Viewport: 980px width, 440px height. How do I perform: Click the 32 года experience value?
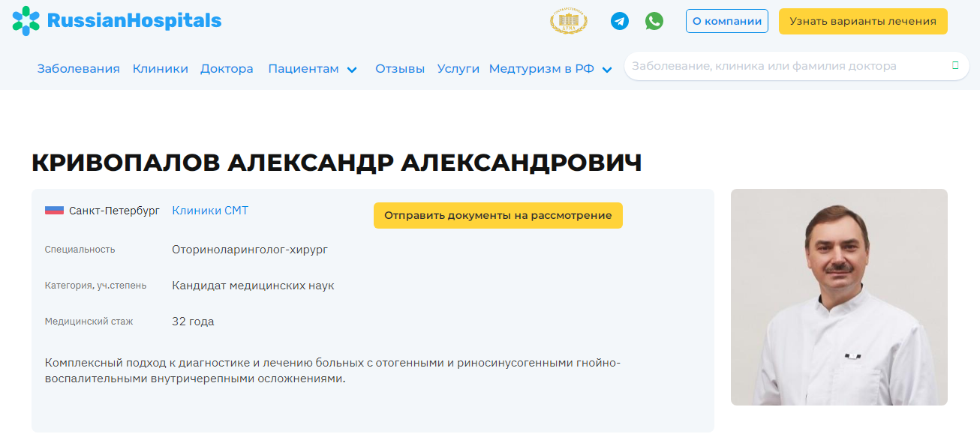tap(193, 322)
